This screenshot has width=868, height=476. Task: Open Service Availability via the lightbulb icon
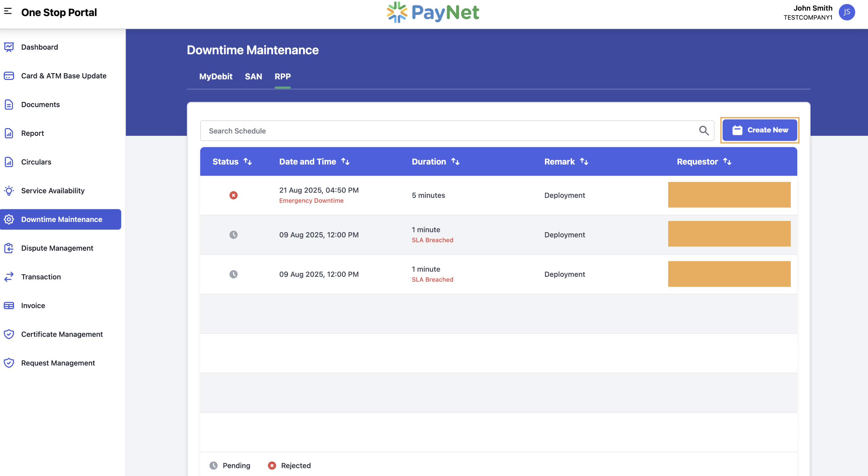(8, 190)
